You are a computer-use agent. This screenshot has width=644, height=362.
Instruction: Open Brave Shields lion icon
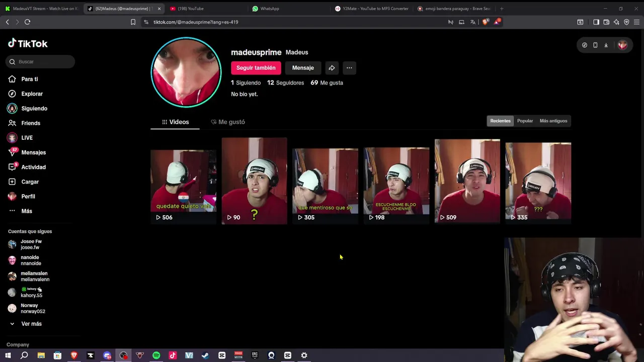coord(485,22)
